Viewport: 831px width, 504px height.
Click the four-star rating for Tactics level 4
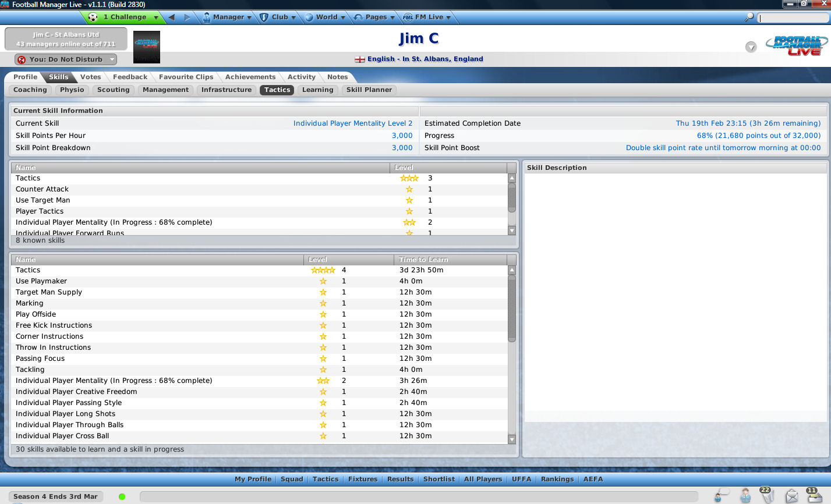point(323,270)
